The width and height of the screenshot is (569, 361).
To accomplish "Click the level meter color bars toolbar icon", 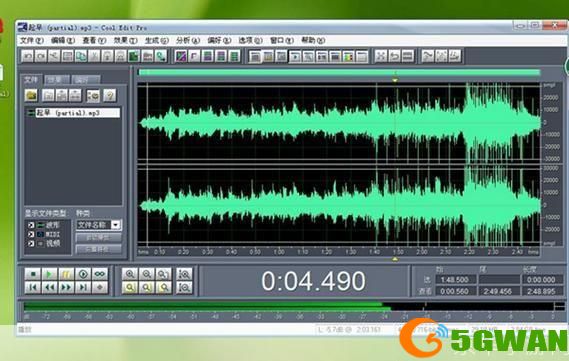I will (x=348, y=56).
